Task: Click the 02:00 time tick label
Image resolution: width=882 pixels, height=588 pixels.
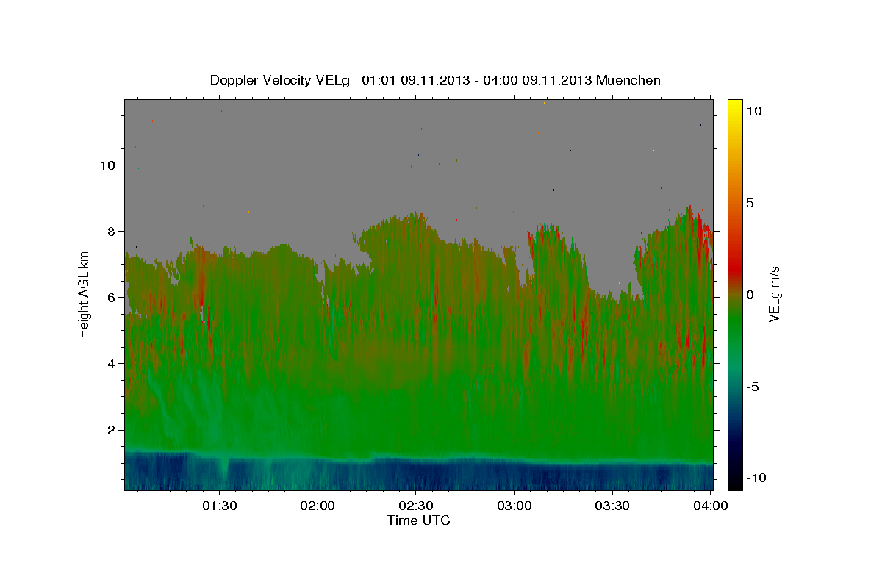Action: pyautogui.click(x=318, y=506)
